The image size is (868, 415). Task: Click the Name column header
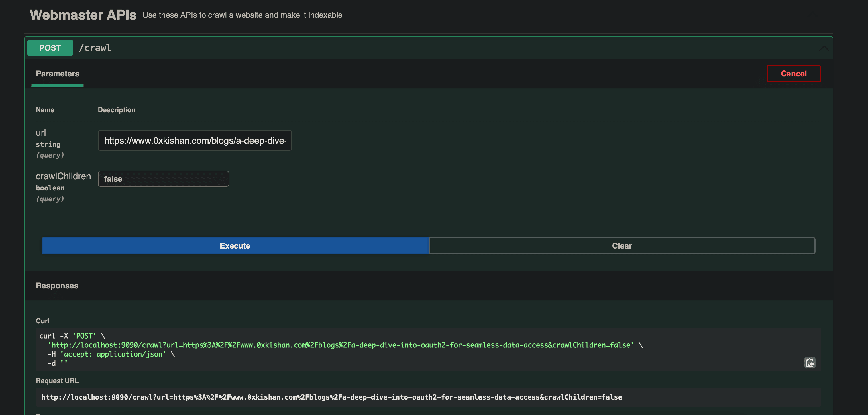point(45,110)
